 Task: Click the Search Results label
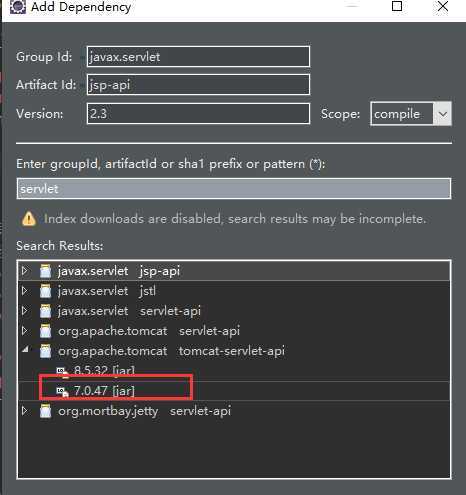[x=60, y=246]
